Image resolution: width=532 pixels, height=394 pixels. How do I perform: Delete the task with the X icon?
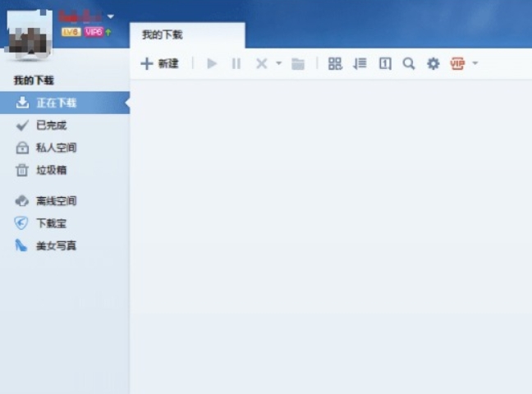click(262, 63)
